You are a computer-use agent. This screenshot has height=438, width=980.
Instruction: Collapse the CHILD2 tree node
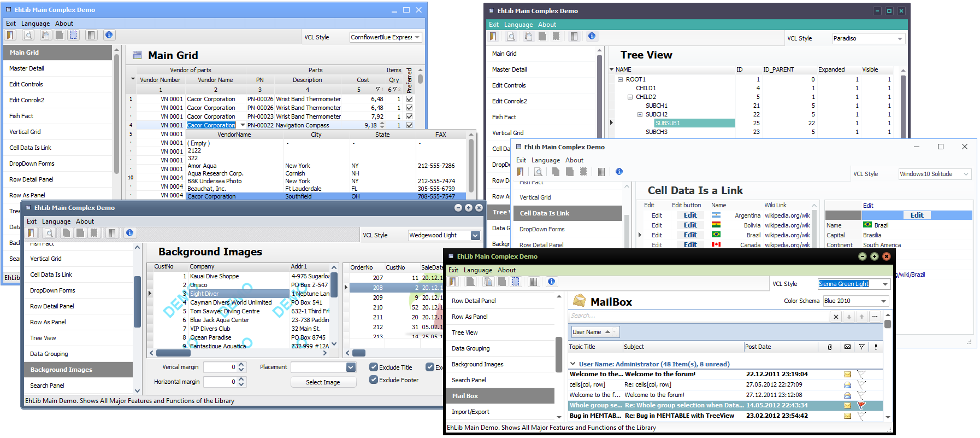pos(630,97)
